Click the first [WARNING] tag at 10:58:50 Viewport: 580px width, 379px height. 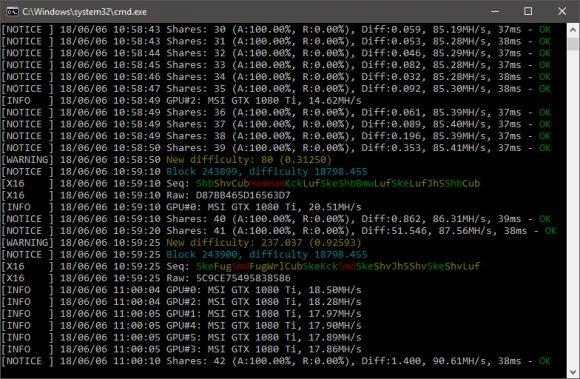(x=27, y=160)
